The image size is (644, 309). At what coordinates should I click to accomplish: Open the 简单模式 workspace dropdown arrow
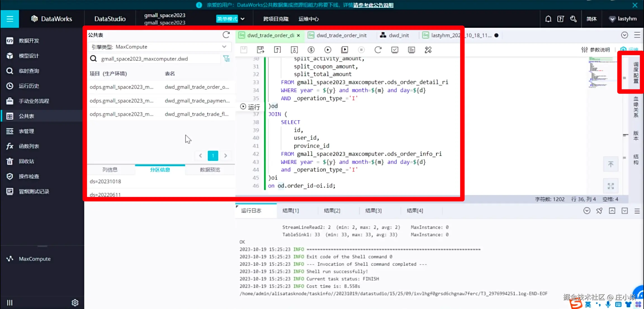pyautogui.click(x=243, y=19)
